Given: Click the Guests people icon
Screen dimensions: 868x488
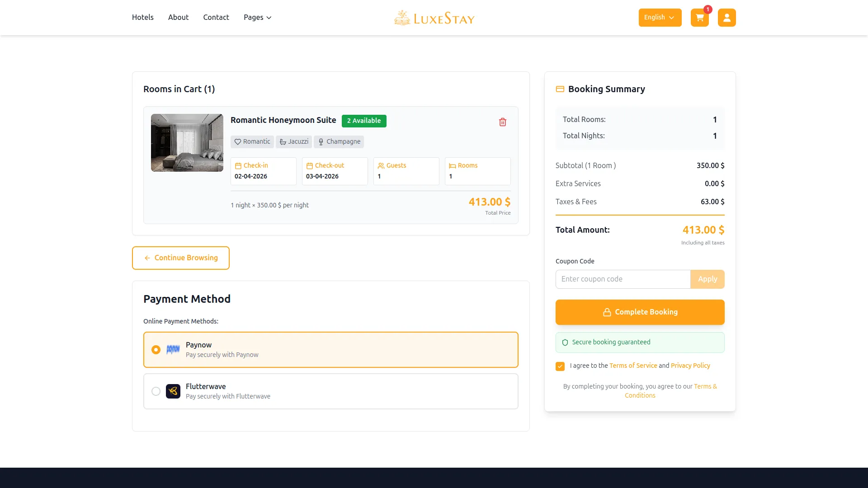Looking at the screenshot, I should click(381, 166).
